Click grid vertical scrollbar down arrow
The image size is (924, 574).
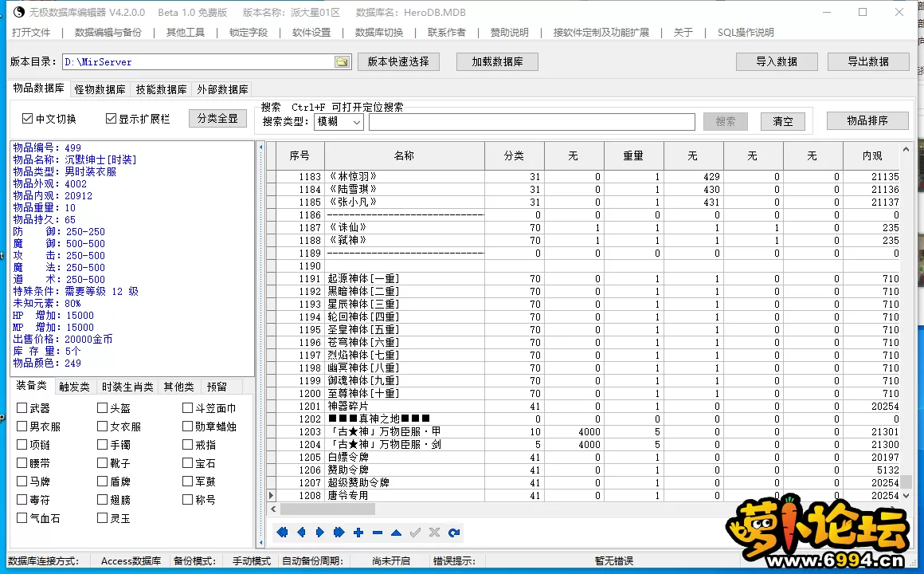point(906,496)
